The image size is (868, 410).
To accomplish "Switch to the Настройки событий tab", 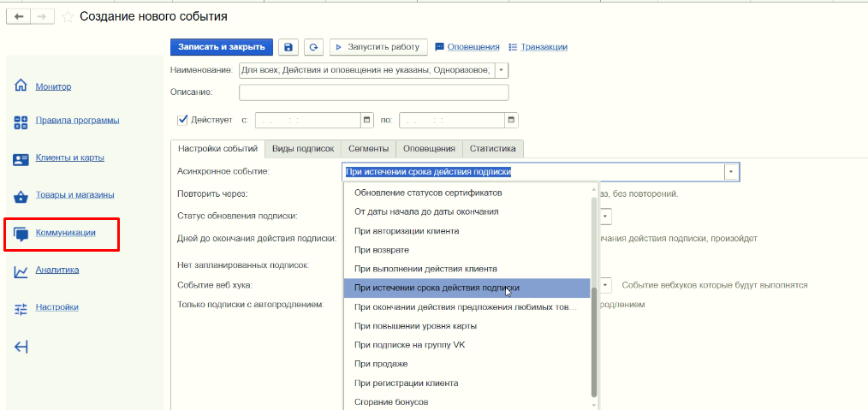I will pyautogui.click(x=217, y=148).
